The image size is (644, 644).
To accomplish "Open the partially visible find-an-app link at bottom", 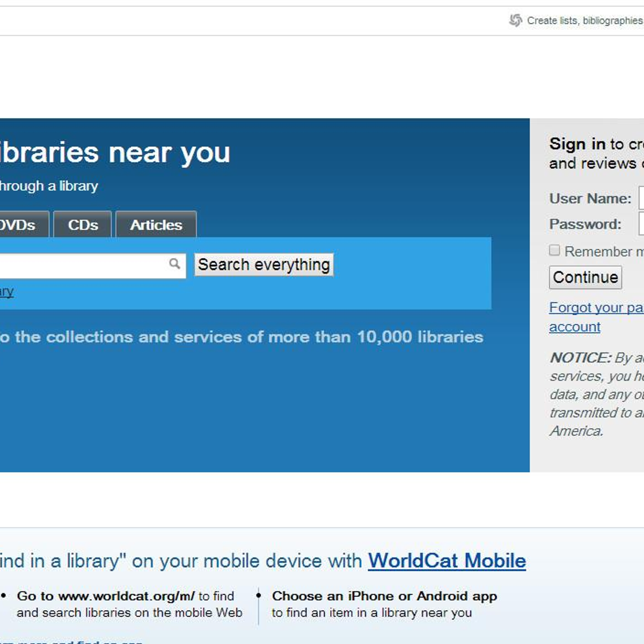I will 70,642.
